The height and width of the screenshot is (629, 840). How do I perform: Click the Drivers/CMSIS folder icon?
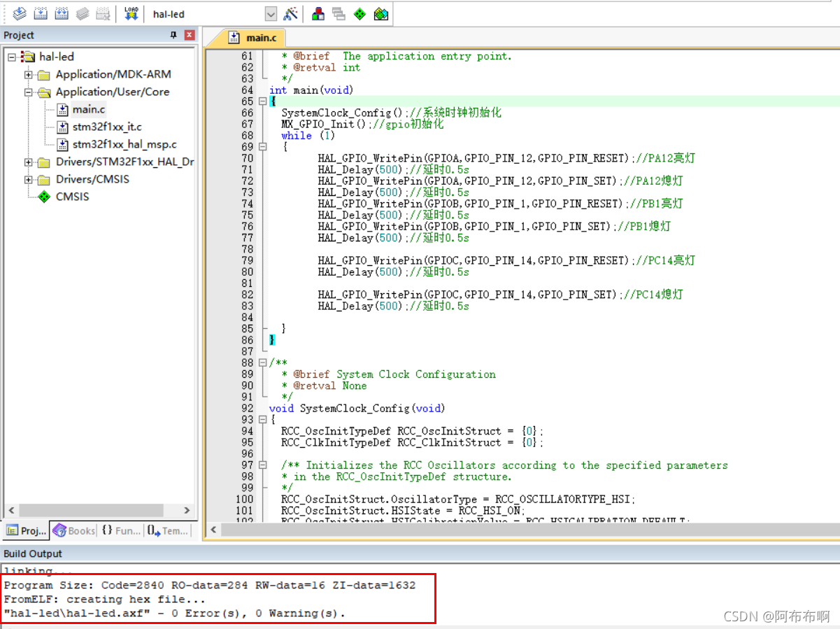coord(44,180)
